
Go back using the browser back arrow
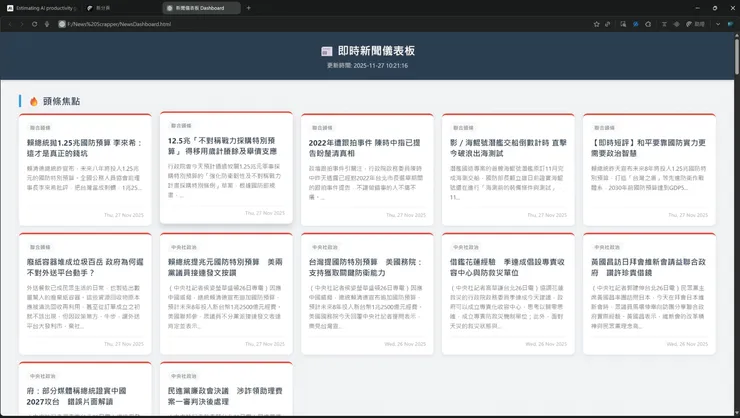pos(10,24)
